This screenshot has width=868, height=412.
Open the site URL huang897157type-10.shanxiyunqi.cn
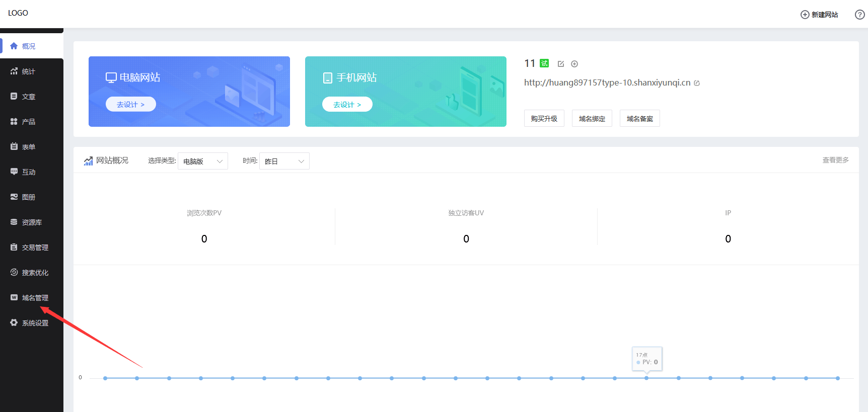tap(607, 83)
